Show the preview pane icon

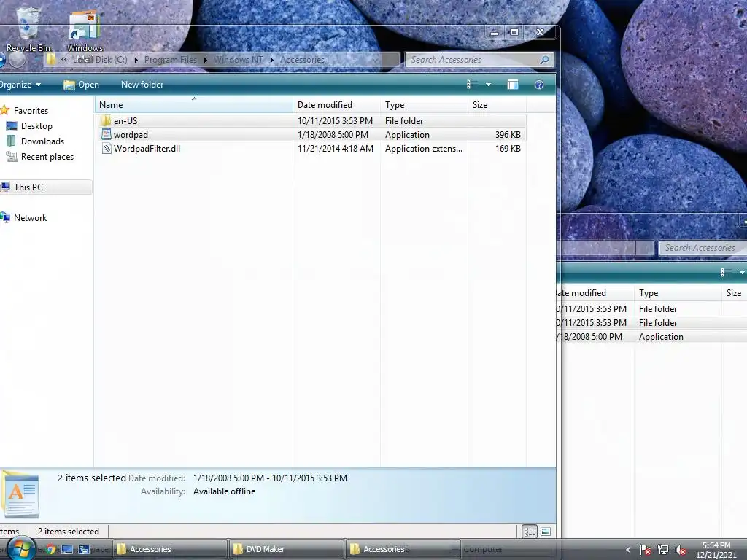[513, 85]
